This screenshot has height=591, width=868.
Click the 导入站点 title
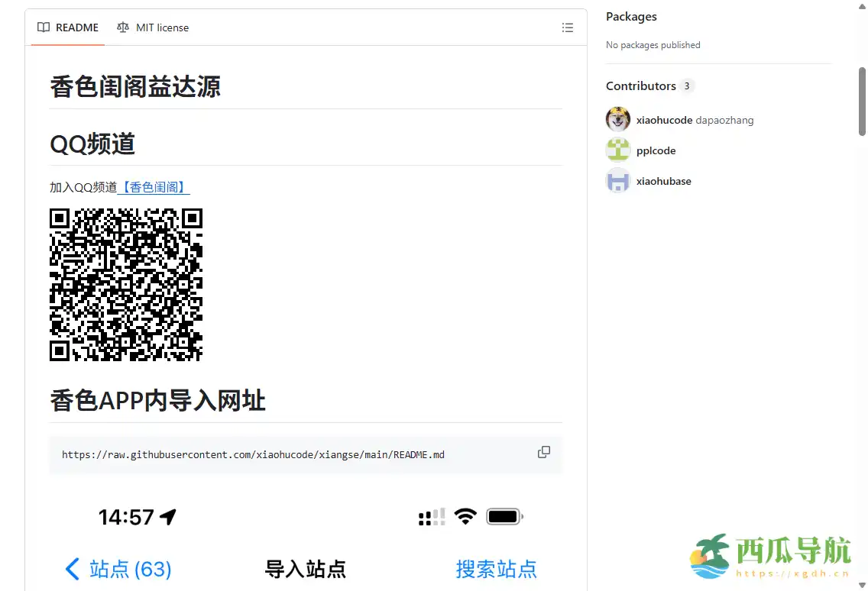pos(305,569)
